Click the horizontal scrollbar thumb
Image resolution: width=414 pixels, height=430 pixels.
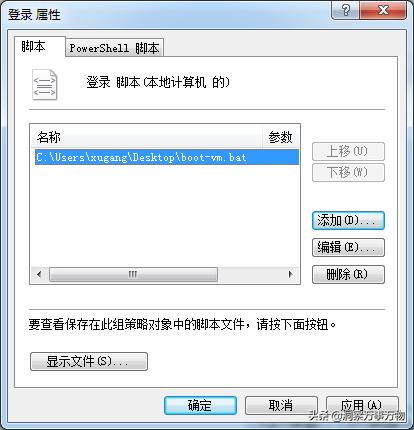133,274
